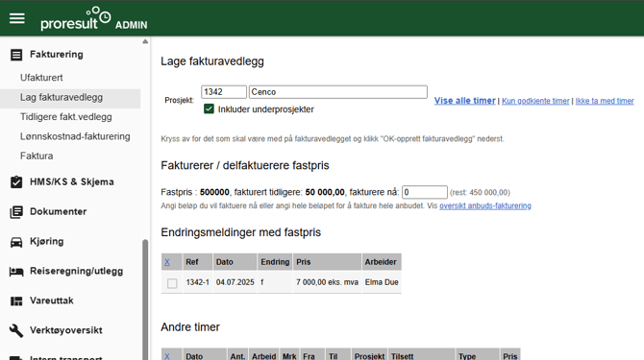
Task: Click the 1342-1 reference cell
Action: point(198,282)
